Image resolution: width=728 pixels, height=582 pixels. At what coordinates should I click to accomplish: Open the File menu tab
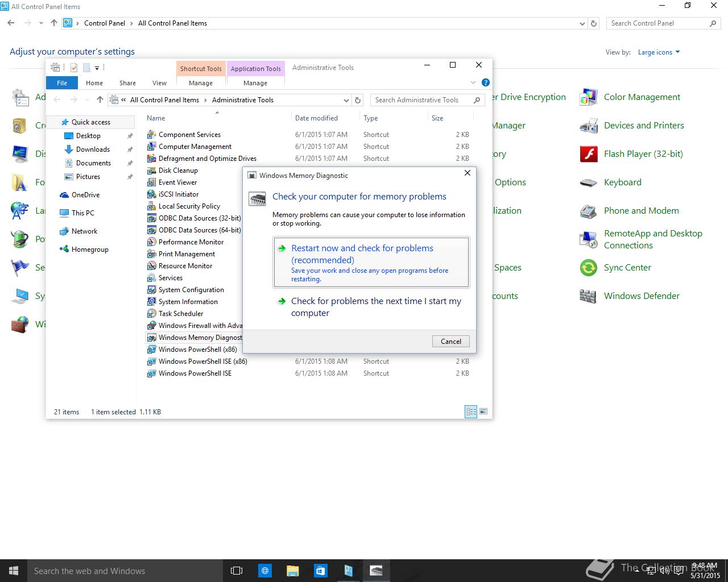click(x=62, y=83)
